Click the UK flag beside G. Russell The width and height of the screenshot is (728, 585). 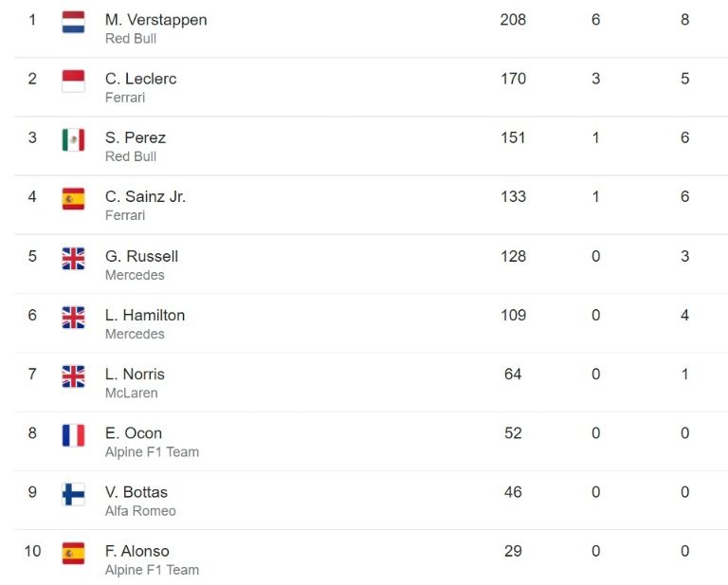(73, 258)
